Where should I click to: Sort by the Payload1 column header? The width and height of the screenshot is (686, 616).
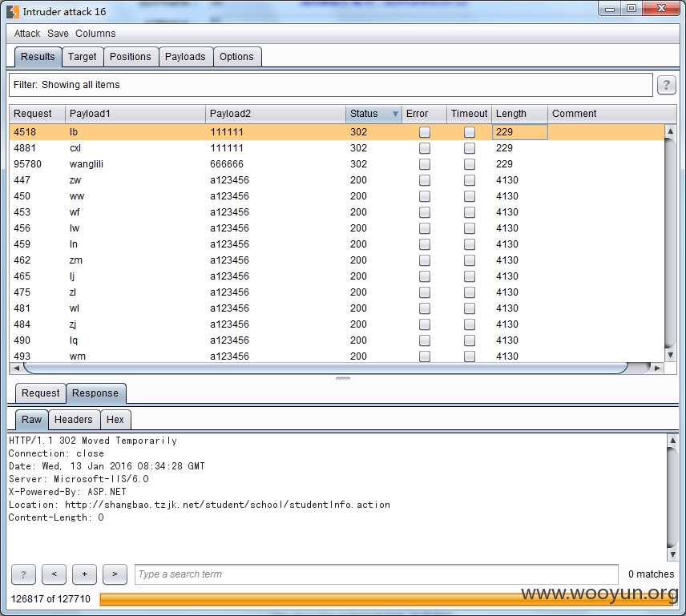pos(135,114)
